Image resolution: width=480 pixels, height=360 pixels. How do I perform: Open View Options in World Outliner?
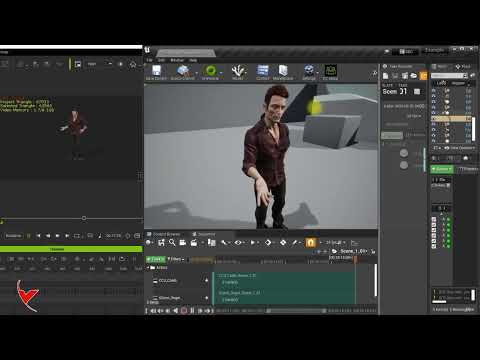coord(460,148)
